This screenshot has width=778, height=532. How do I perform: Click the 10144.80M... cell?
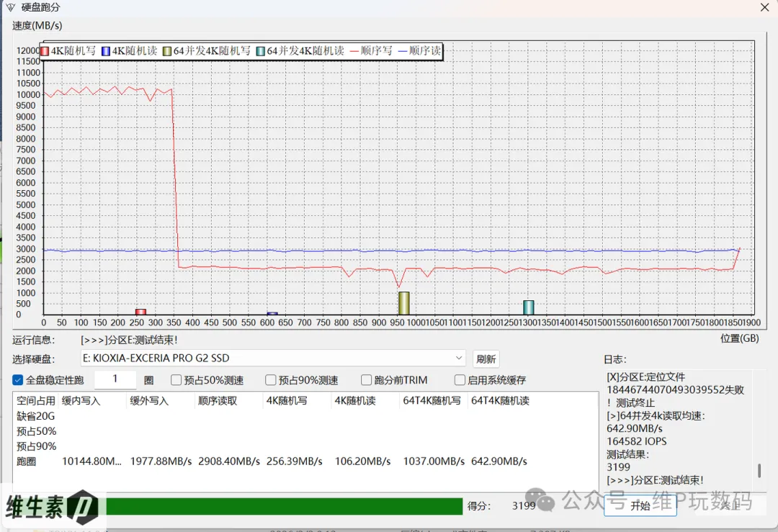pyautogui.click(x=91, y=461)
